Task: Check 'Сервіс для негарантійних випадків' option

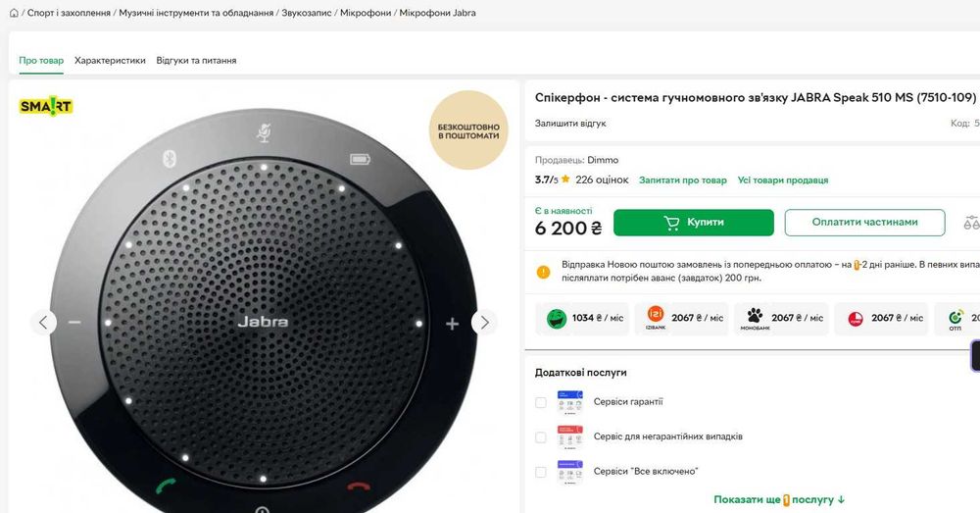Action: (541, 436)
